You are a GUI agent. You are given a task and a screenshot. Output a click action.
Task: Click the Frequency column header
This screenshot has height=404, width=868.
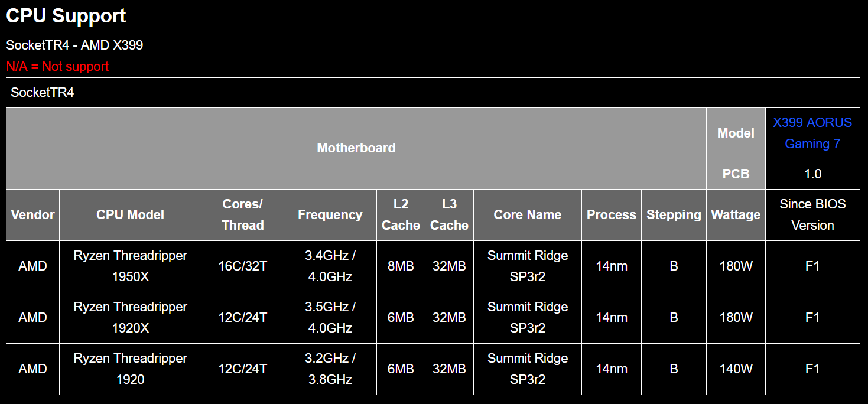[x=330, y=215]
